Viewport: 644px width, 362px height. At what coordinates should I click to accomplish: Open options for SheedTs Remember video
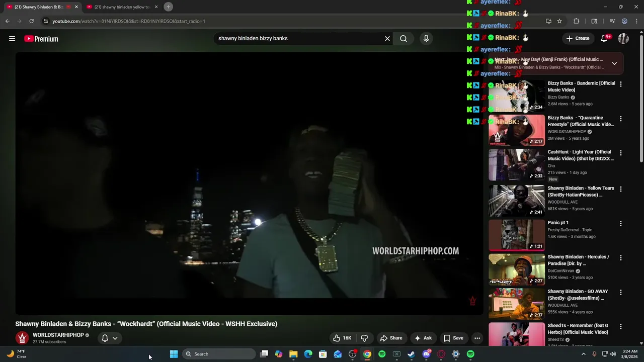click(x=620, y=327)
